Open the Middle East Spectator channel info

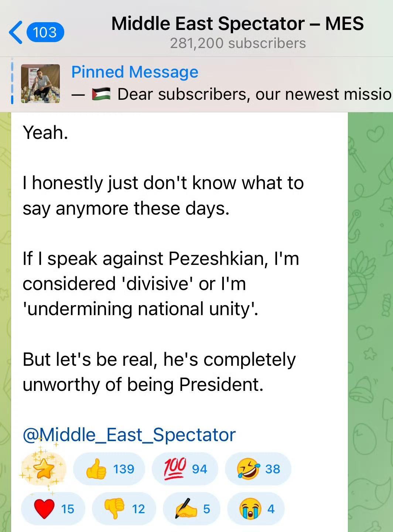[237, 24]
